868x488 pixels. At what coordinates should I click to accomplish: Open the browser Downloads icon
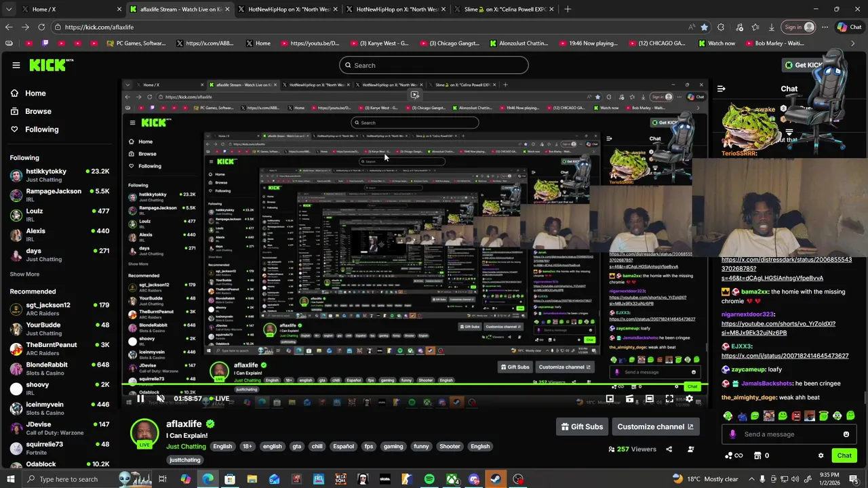tap(772, 27)
